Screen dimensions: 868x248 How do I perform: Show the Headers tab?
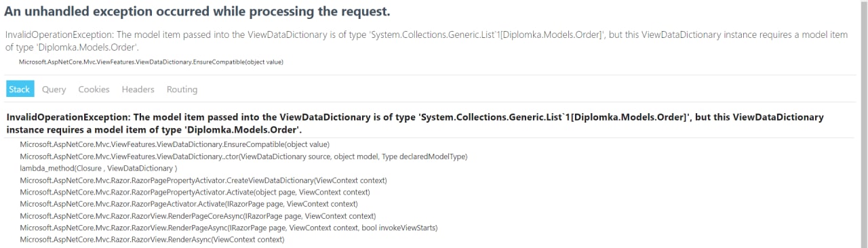click(138, 89)
